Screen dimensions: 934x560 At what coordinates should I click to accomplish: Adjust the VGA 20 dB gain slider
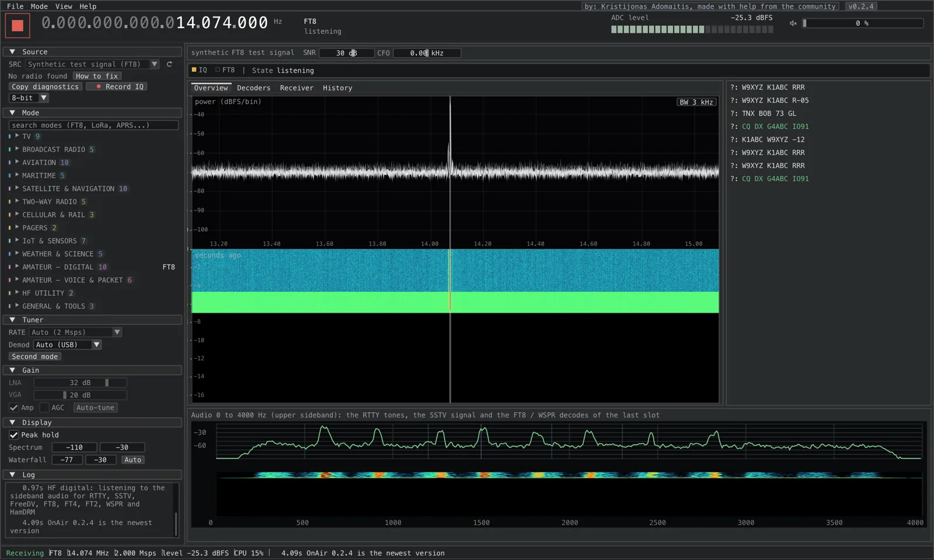coord(80,395)
